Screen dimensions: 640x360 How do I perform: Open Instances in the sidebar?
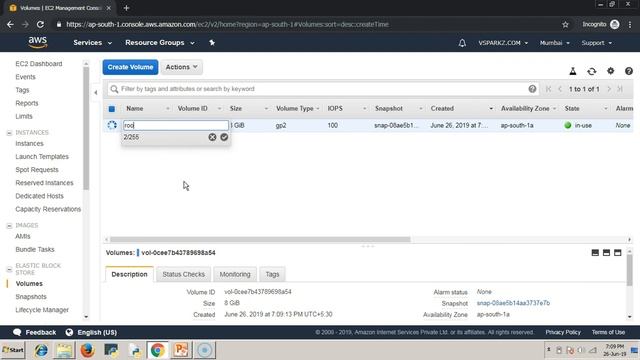[29, 143]
